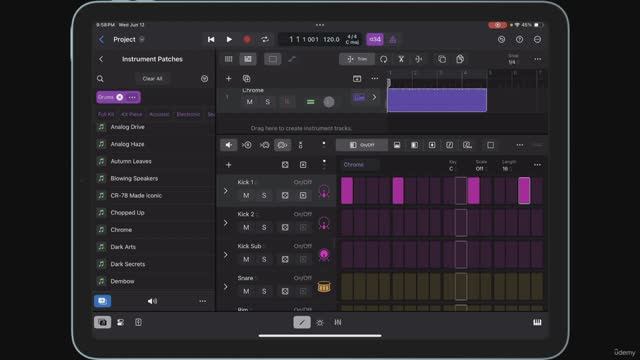Duplicate the track with the duplicate icon
Screen dimensions: 640x360
[x=247, y=78]
